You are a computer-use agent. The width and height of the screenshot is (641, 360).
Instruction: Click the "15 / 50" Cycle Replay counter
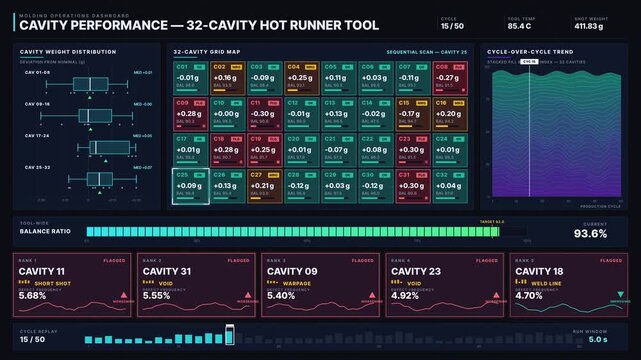coord(32,340)
